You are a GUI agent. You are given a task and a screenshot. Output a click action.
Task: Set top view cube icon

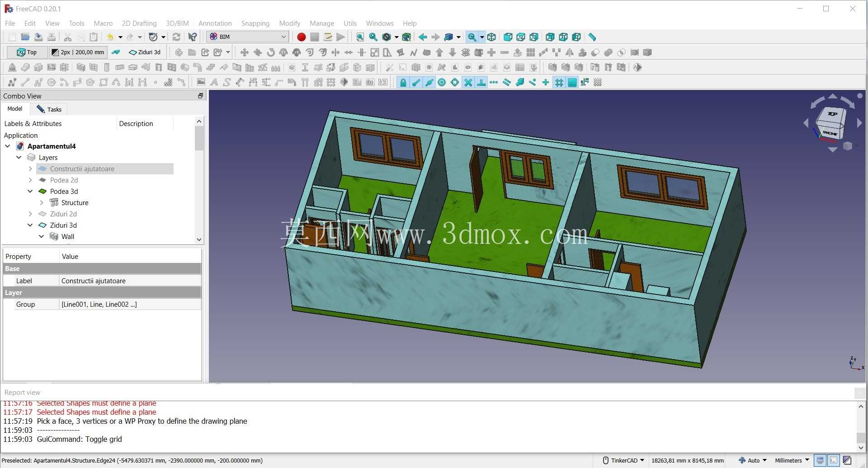[521, 37]
